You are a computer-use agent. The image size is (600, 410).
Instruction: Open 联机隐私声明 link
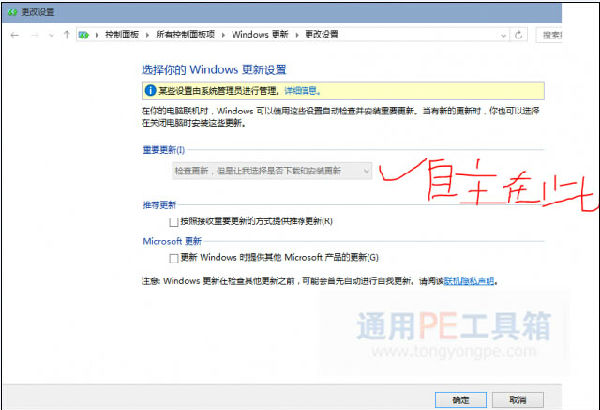[x=469, y=281]
